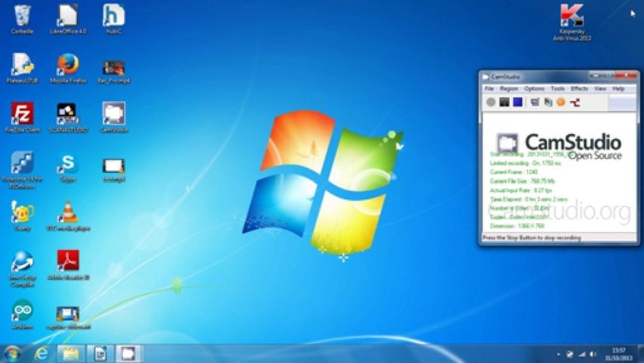Open the Options menu in CamStudio
Viewport: 644px width, 363px height.
point(534,88)
